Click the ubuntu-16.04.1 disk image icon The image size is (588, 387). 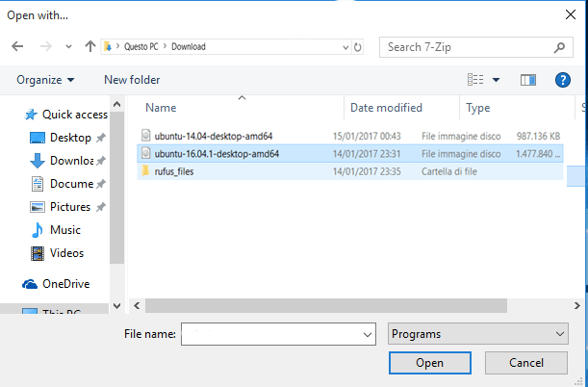click(x=145, y=153)
